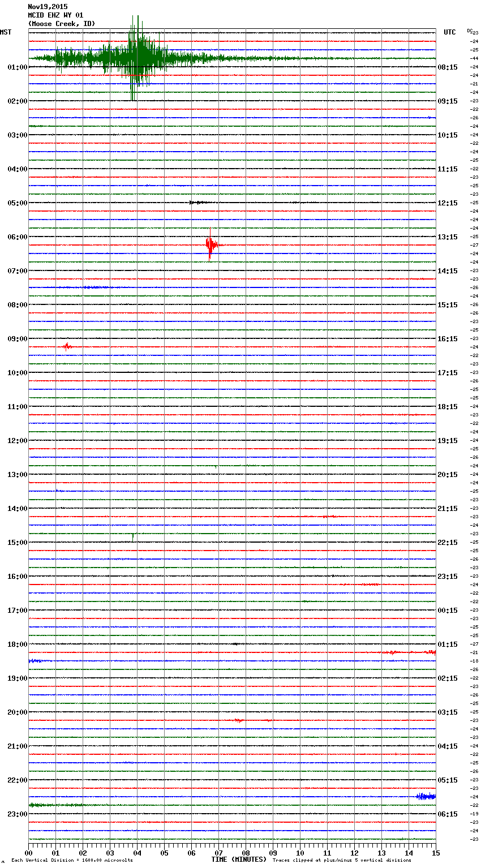The image size is (481, 868).
Task: Select the 09:15 UTC time label
Action: (x=448, y=101)
